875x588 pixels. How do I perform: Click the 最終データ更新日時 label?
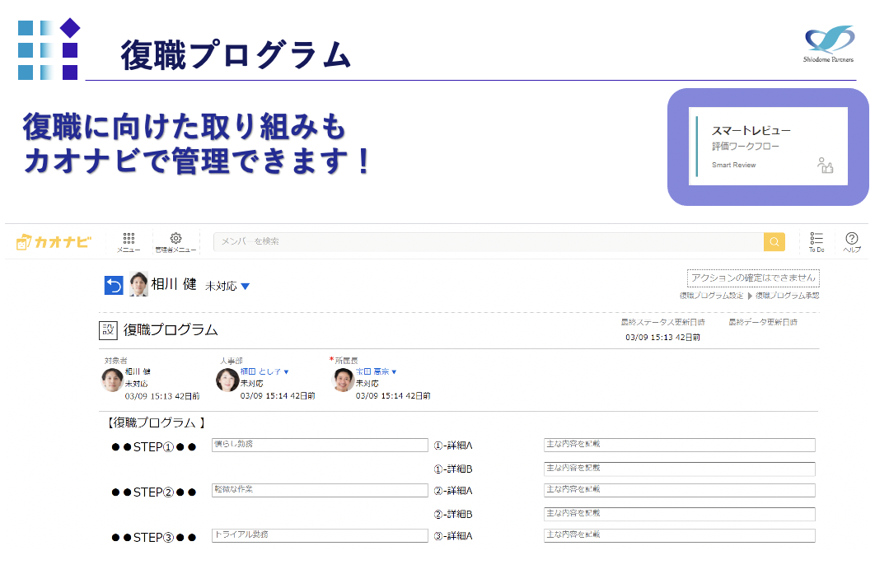pyautogui.click(x=763, y=323)
